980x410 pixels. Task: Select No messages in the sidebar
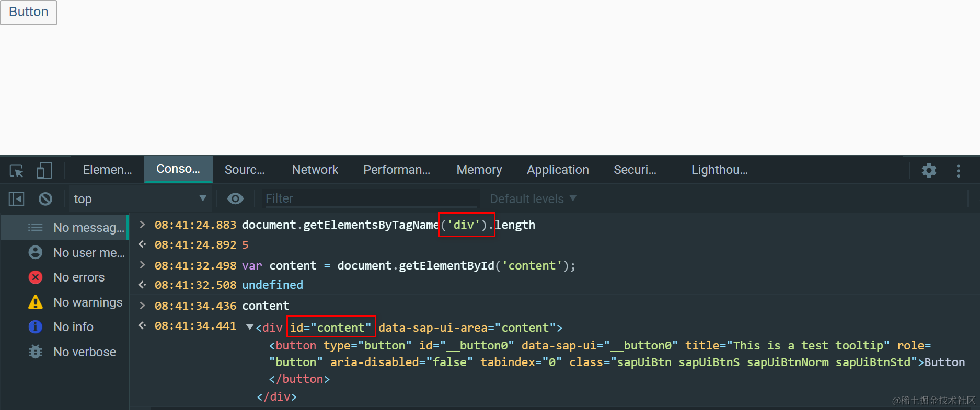click(x=65, y=228)
